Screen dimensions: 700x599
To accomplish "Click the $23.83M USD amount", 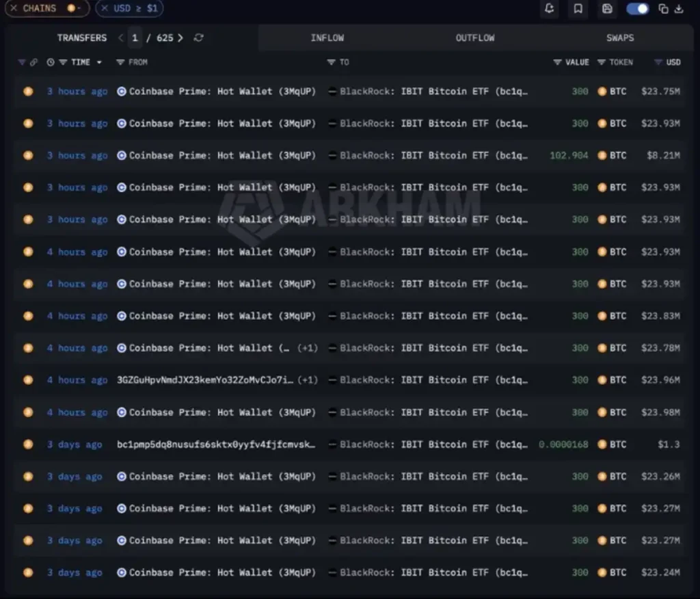I will click(x=661, y=316).
